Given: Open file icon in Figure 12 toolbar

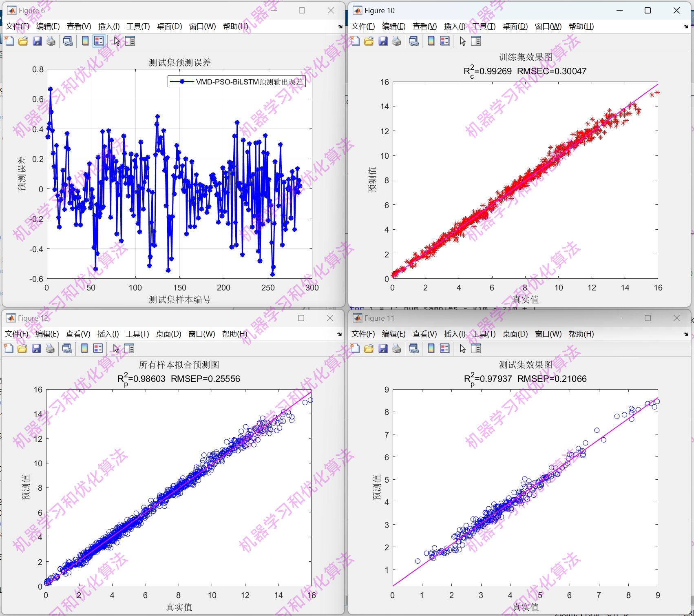Looking at the screenshot, I should coord(22,348).
